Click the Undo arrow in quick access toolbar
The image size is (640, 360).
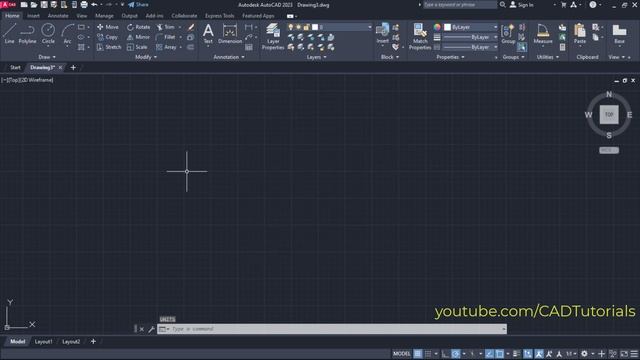[x=94, y=5]
